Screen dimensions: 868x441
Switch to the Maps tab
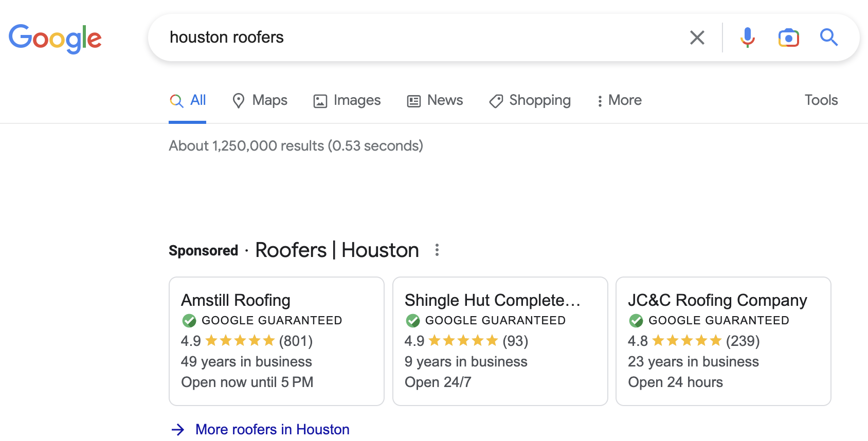point(260,100)
